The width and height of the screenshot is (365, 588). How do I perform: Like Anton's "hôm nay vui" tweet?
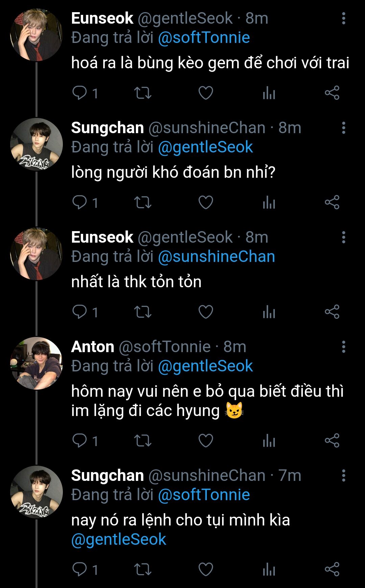tap(205, 441)
